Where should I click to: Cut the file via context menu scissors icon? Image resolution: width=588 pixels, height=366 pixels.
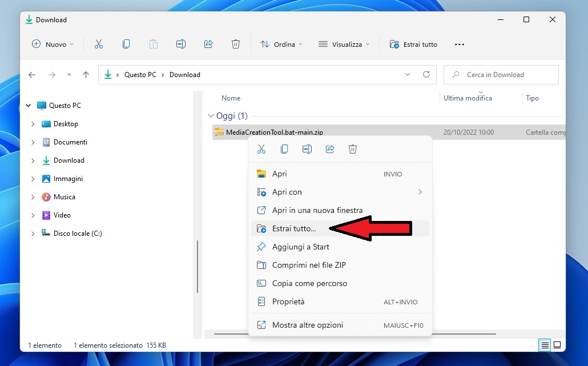click(261, 149)
